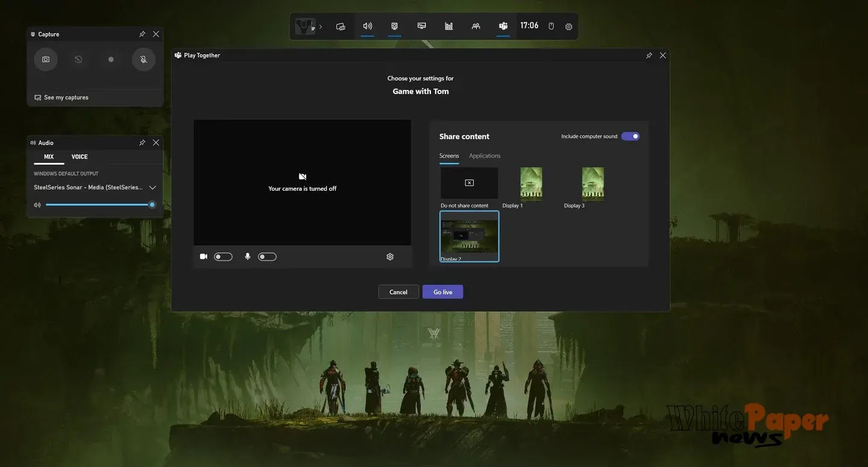Pin the Audio widget

tap(142, 143)
